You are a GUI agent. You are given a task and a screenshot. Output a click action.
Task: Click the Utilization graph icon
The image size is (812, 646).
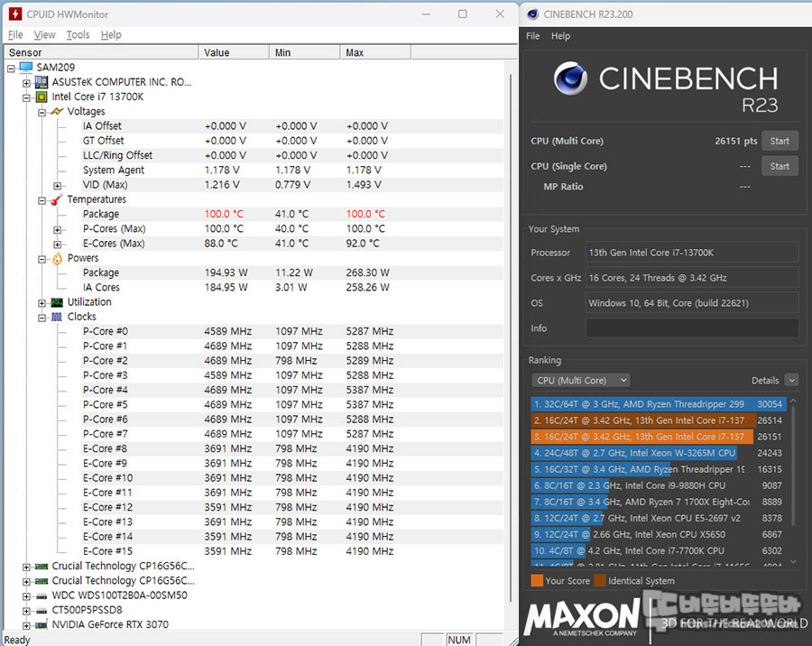point(57,302)
